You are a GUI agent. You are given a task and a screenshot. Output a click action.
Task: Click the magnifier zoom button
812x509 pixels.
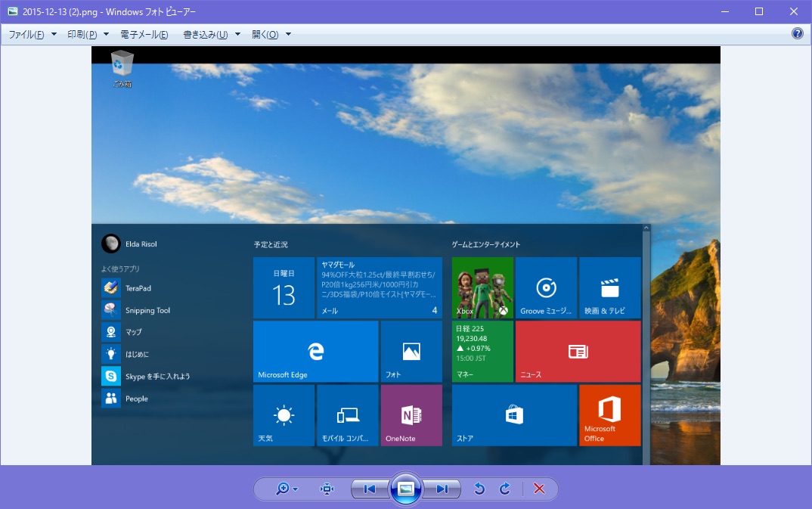point(282,489)
